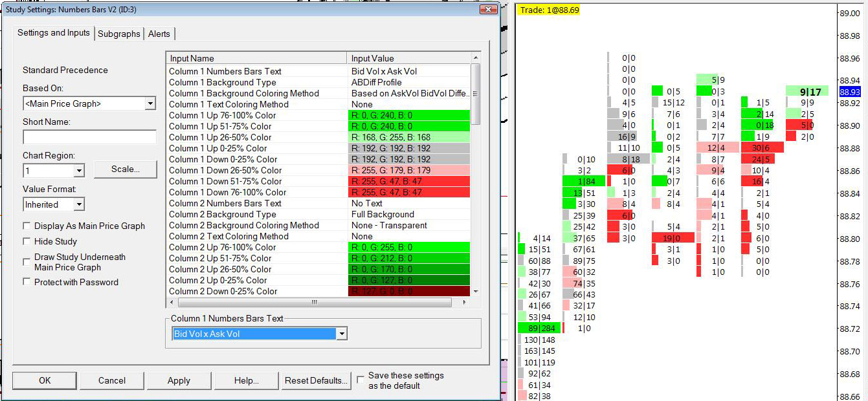Select Column 1 Background Coloring Method row
868x401 pixels.
click(x=318, y=93)
